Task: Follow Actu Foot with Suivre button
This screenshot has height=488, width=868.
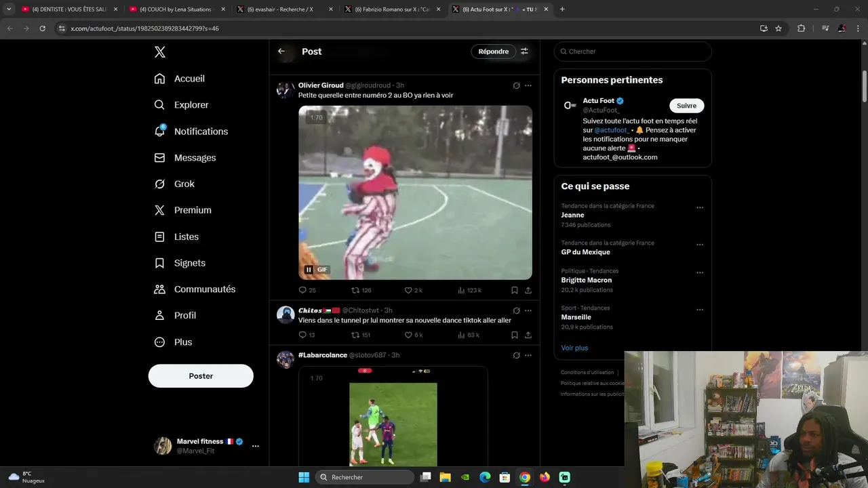Action: 686,106
